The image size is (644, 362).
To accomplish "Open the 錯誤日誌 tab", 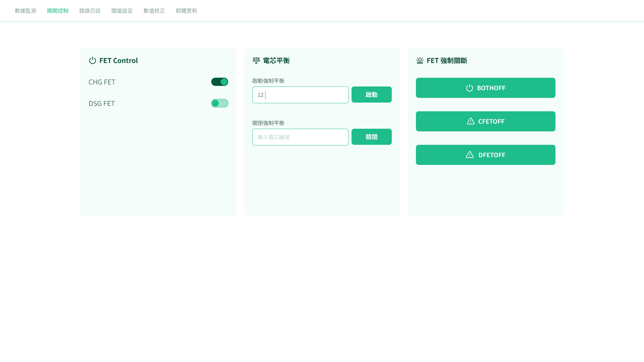I will (x=90, y=10).
